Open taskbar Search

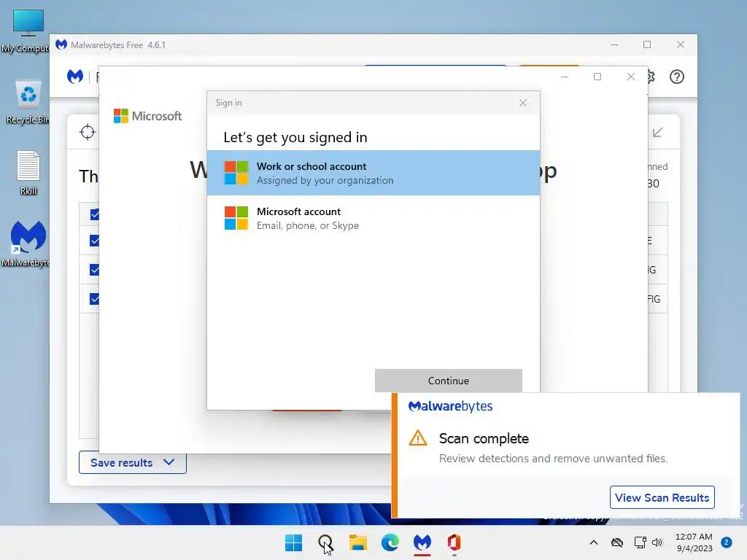click(x=325, y=542)
